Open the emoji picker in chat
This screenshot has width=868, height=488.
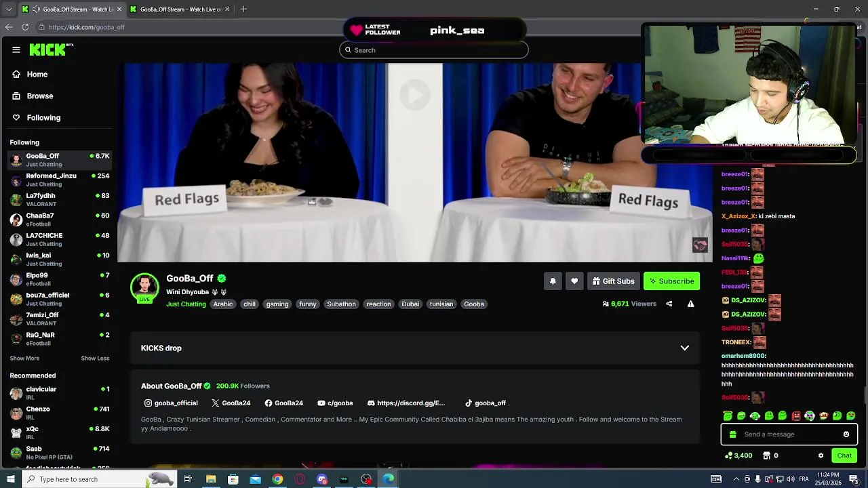tap(846, 434)
